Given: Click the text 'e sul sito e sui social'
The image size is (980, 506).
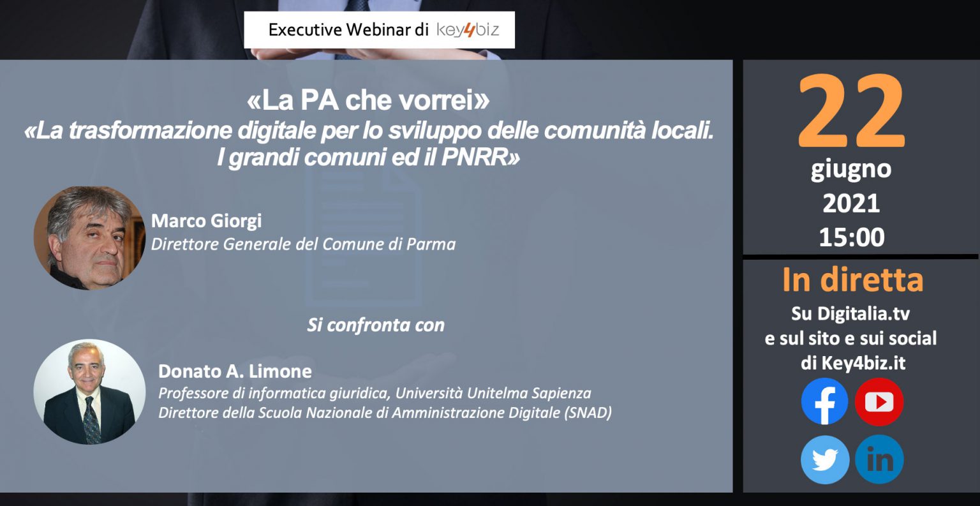Looking at the screenshot, I should coord(850,338).
